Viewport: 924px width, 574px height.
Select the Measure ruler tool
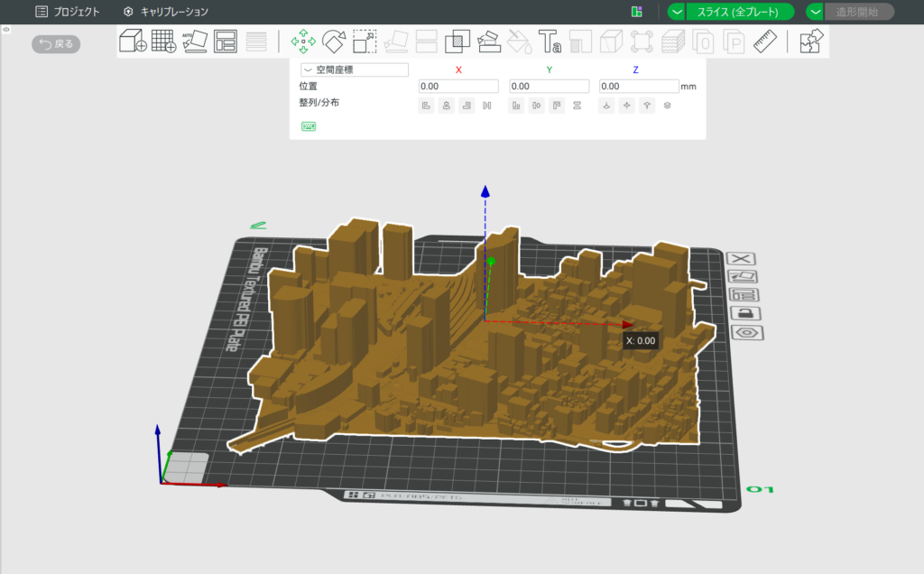[765, 42]
